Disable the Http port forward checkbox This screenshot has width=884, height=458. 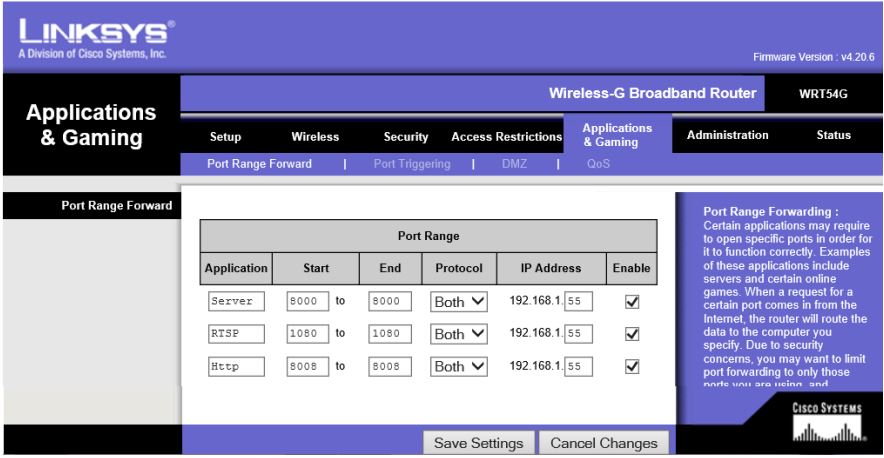(632, 367)
